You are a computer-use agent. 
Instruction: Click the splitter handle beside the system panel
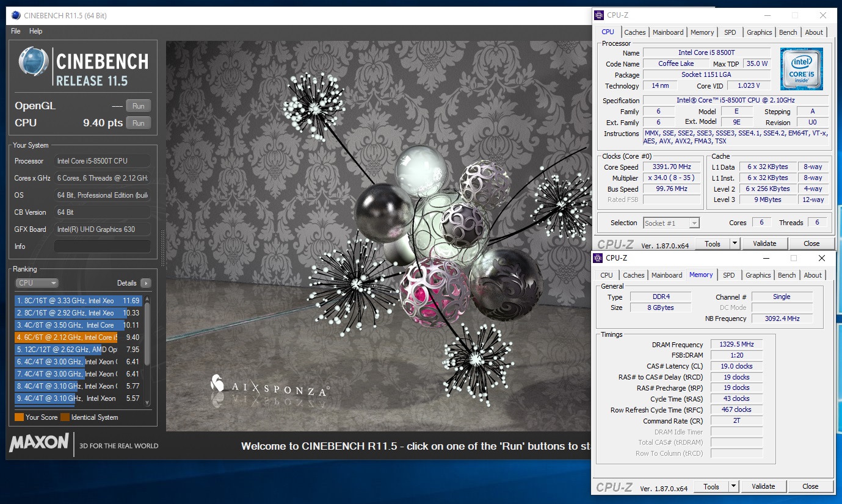(162, 247)
